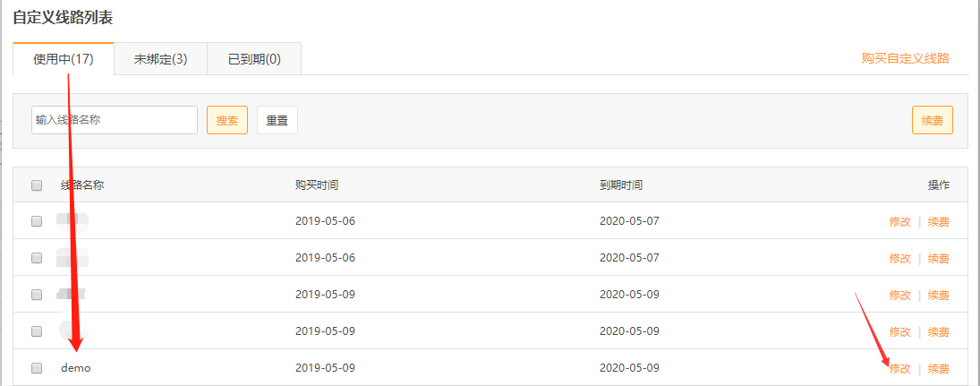
Task: Click 修改 in the second table row
Action: 899,258
